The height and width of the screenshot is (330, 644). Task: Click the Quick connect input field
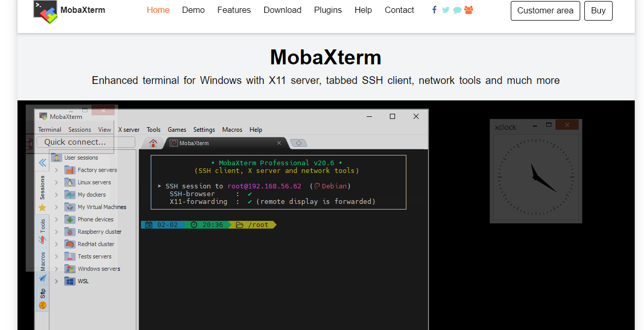(86, 142)
